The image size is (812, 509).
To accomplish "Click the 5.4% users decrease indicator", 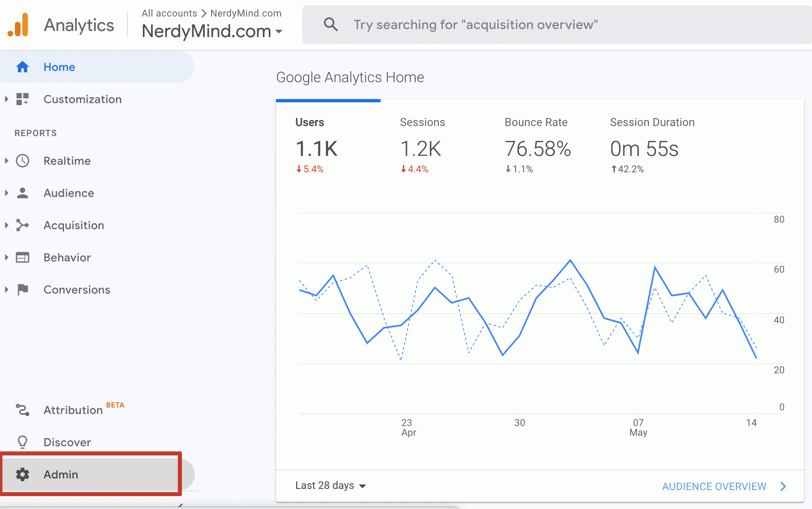I will coord(310,169).
